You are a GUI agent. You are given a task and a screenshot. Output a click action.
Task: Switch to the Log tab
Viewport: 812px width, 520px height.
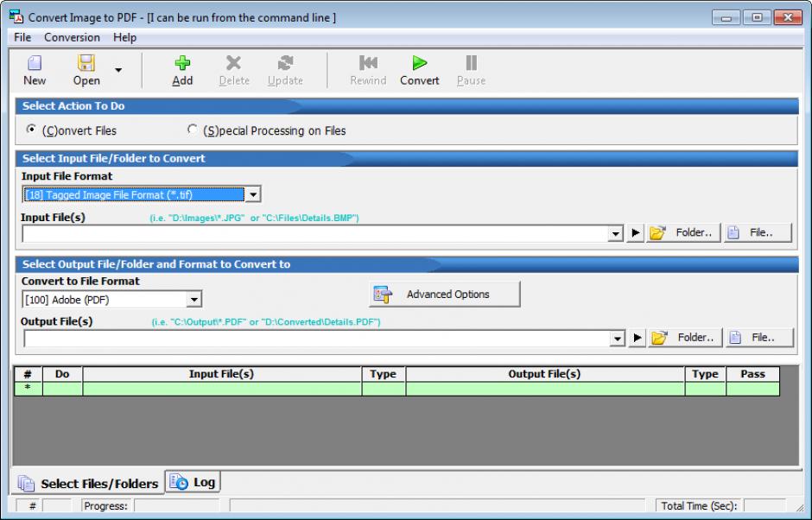pyautogui.click(x=193, y=482)
